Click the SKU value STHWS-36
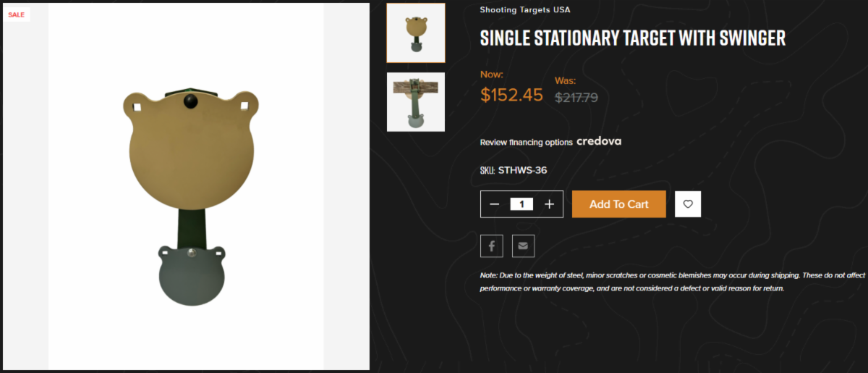Image resolution: width=868 pixels, height=373 pixels. point(522,171)
